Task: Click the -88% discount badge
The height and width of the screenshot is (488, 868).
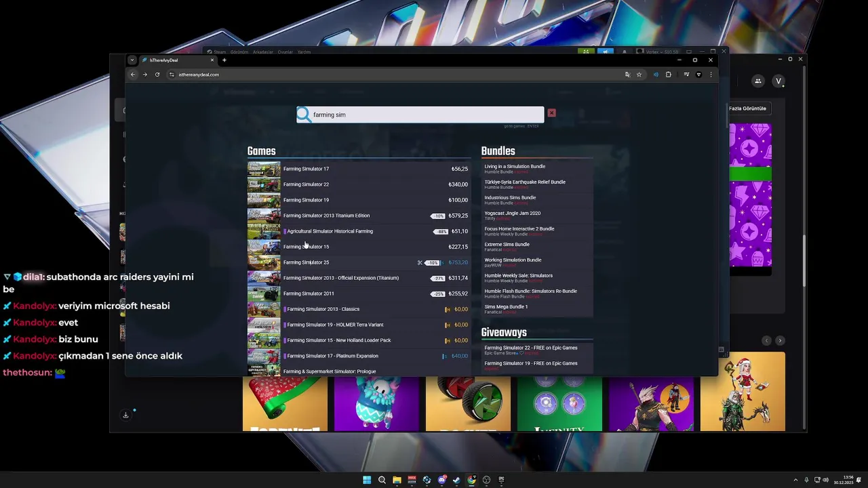Action: point(441,232)
